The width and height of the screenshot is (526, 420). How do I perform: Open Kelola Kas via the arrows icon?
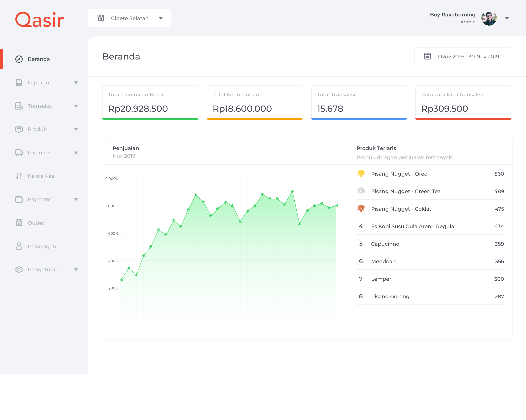click(x=19, y=176)
